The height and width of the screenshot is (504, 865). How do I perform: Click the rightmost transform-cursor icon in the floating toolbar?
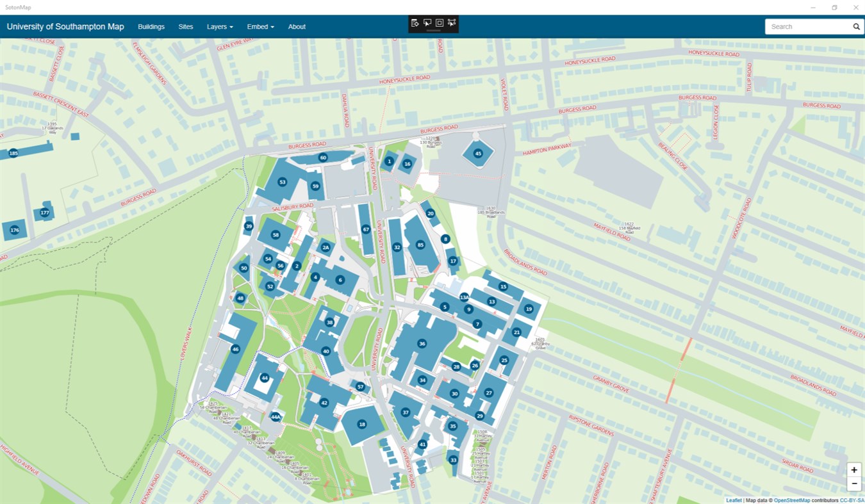click(x=452, y=22)
